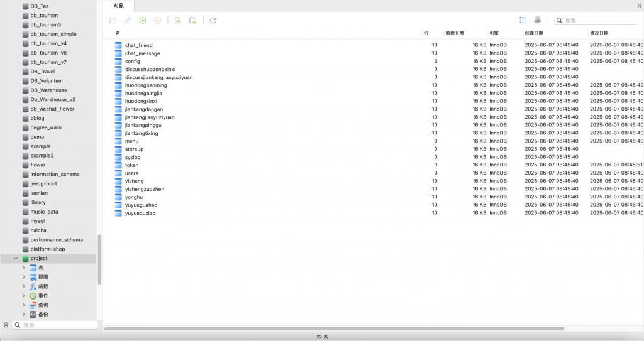Click the Open Table folder icon
The width and height of the screenshot is (644, 341).
[113, 21]
